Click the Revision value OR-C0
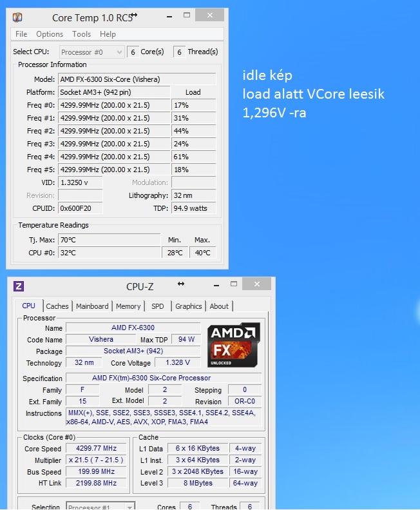This screenshot has height=510, width=420. coord(245,402)
